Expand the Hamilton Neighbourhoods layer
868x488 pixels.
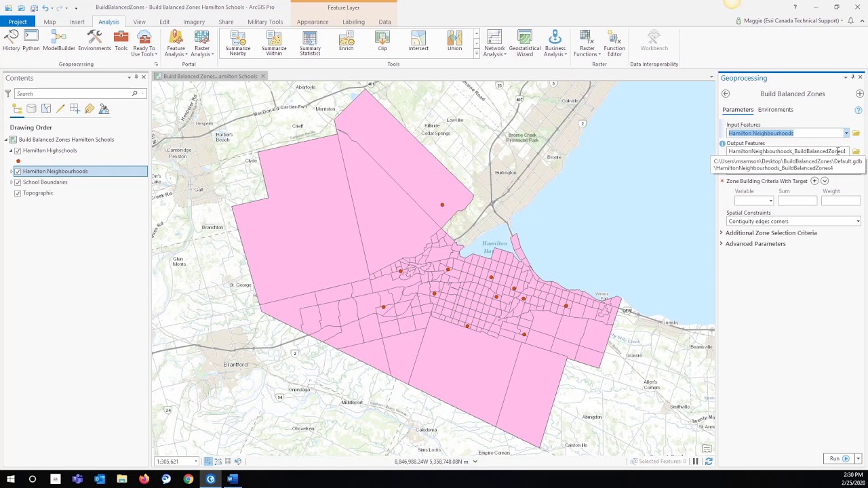click(11, 171)
